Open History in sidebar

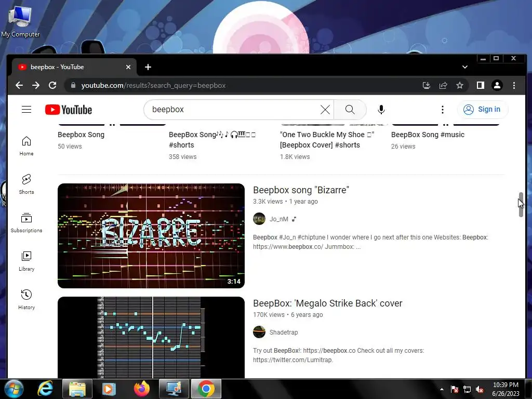coord(26,299)
